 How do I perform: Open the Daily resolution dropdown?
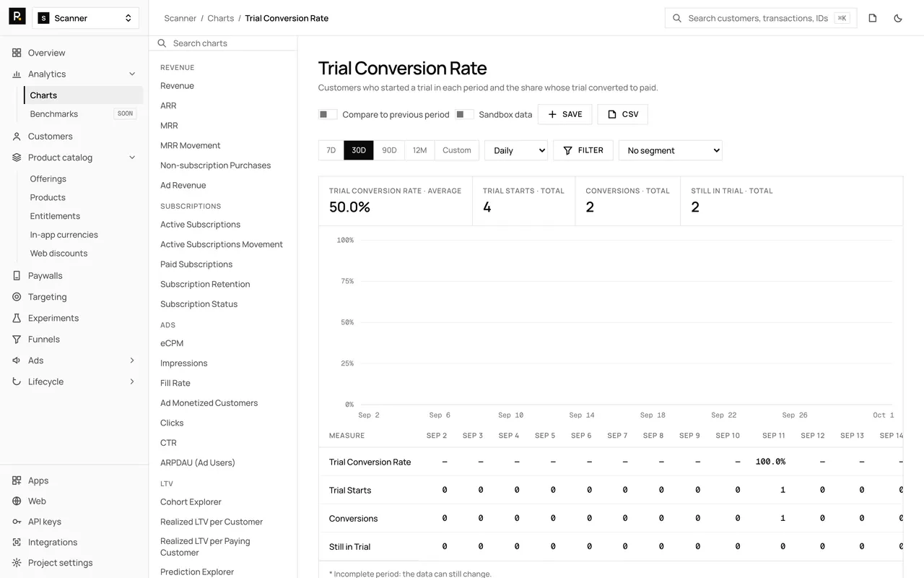[x=516, y=150]
